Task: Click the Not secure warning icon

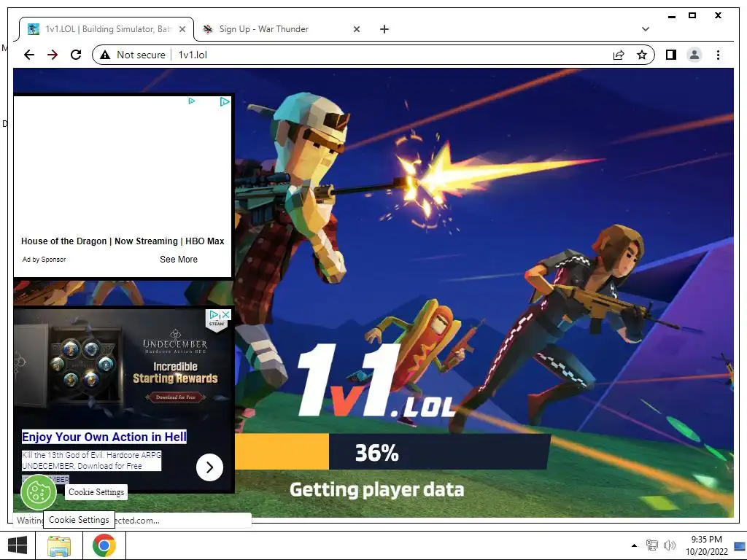Action: click(105, 55)
